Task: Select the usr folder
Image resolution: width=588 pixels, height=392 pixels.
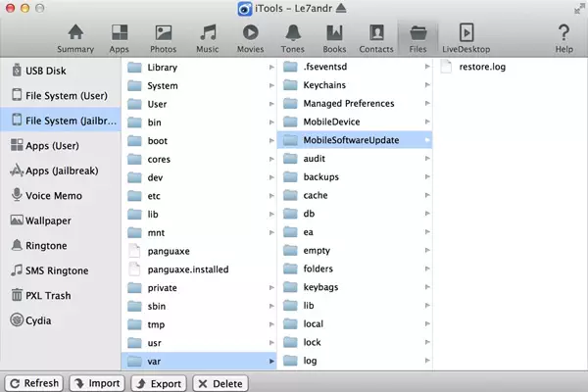Action: coord(199,343)
